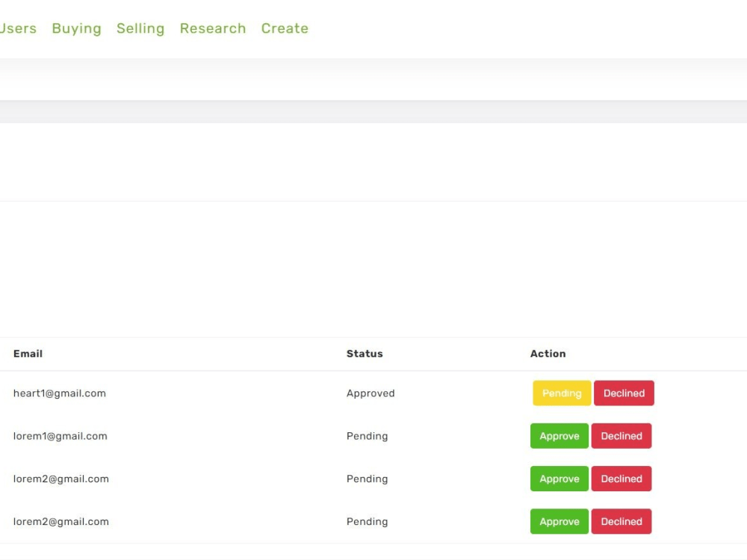The height and width of the screenshot is (560, 747).
Task: Approve the first lorem2@gmail.com entry
Action: point(559,479)
